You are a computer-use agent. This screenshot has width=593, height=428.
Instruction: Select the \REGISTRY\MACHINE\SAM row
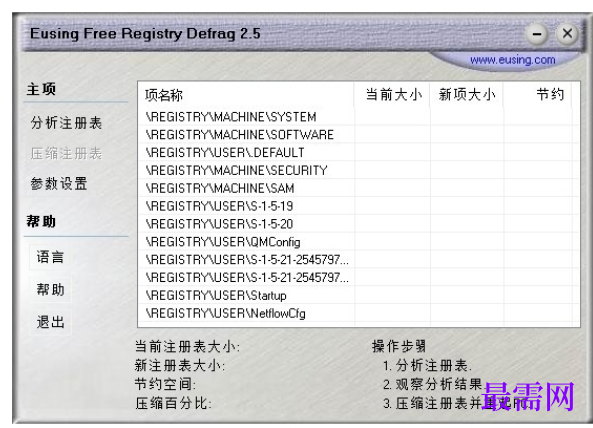pos(359,188)
